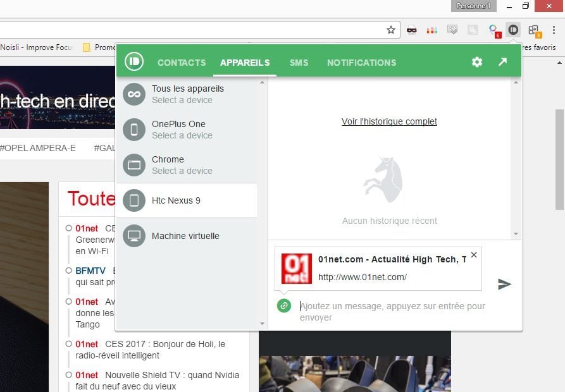Click the Pushbullet extension icon in toolbar
The image size is (565, 392).
[x=514, y=30]
